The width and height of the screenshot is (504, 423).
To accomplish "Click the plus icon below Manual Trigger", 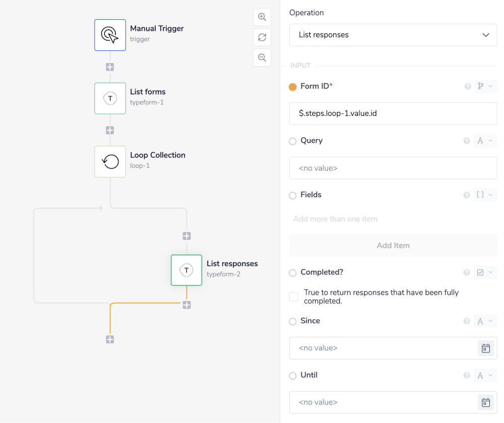I will [x=109, y=67].
